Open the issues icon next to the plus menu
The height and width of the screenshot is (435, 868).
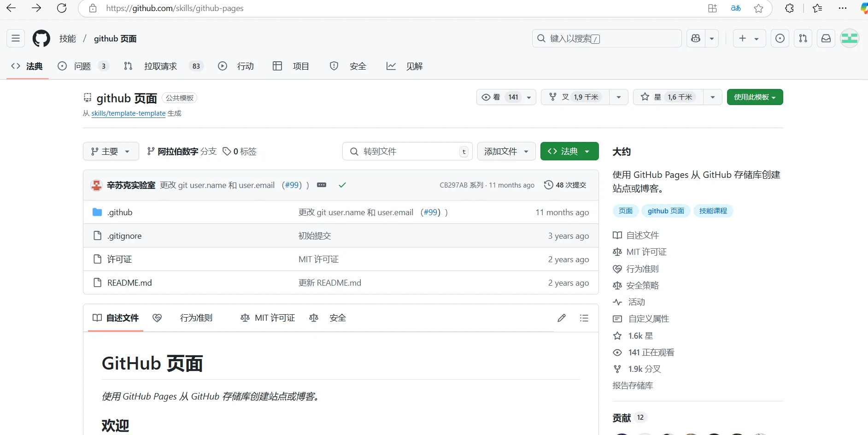click(x=780, y=38)
